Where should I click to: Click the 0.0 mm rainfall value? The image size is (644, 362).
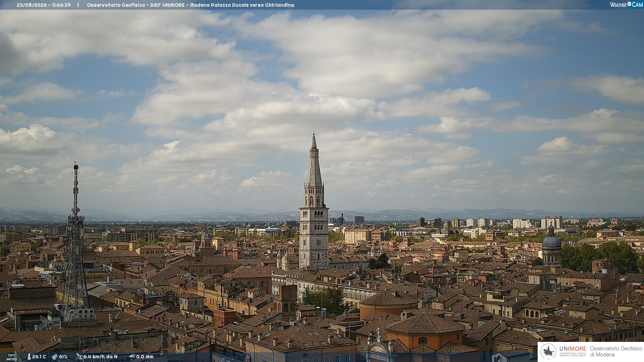145,357
